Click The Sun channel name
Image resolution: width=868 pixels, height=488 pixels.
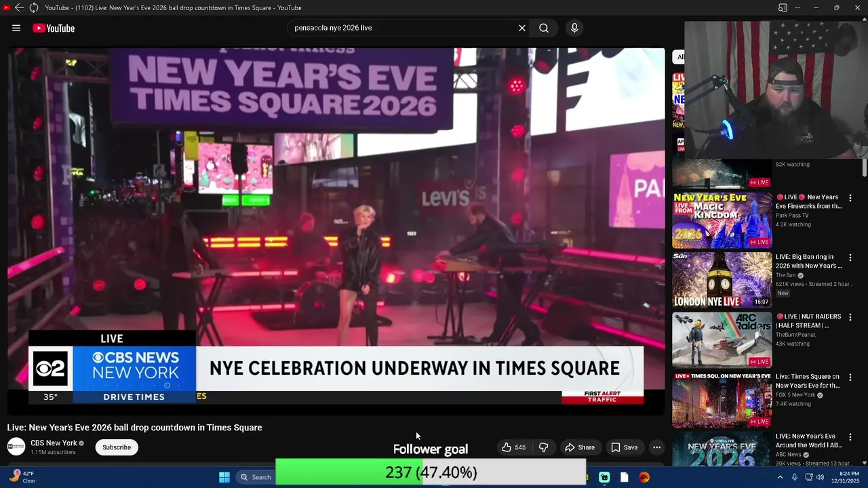[785, 275]
